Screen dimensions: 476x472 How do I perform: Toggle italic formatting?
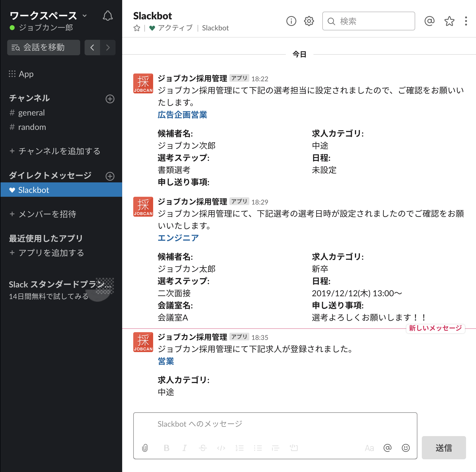tap(185, 448)
